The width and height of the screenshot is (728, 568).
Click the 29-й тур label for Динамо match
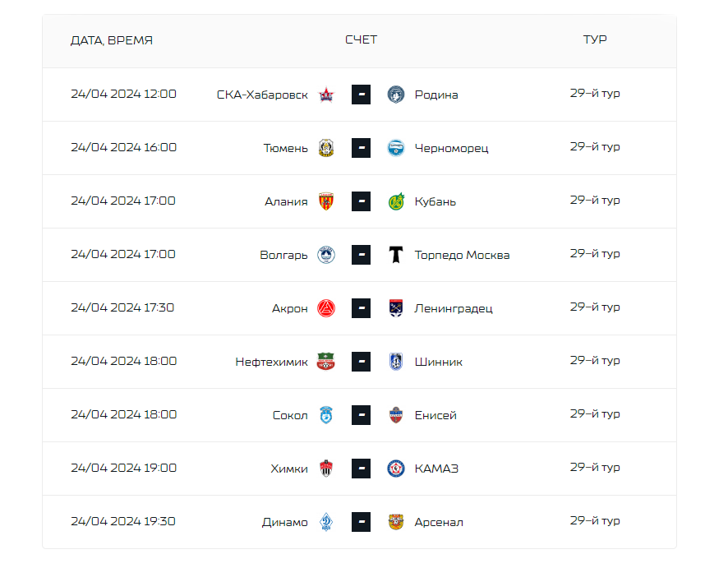pos(595,520)
